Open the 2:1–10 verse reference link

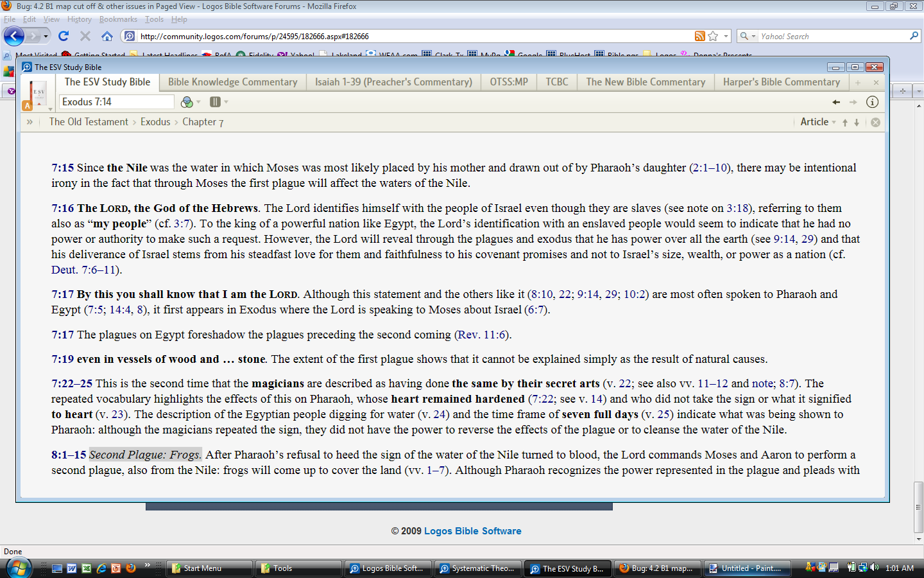[x=710, y=168]
